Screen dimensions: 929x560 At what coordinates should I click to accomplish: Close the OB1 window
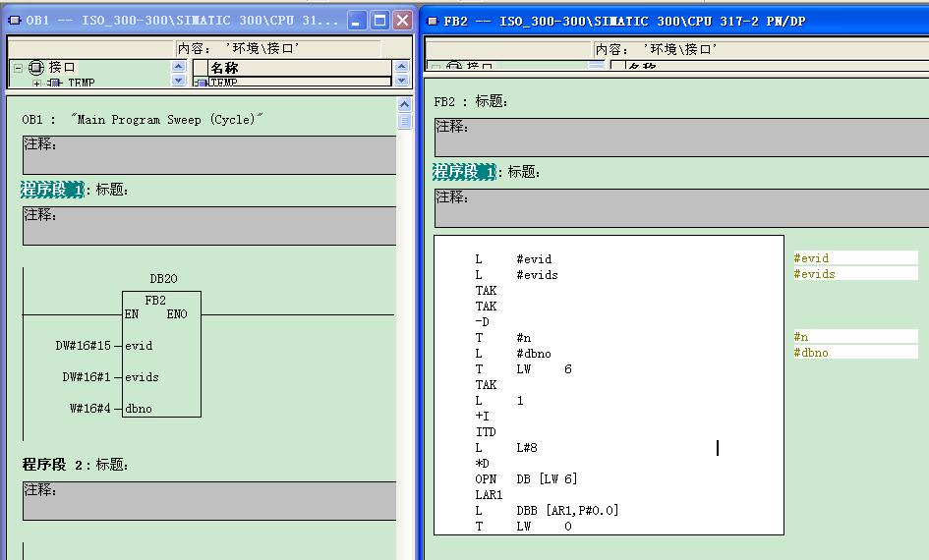pos(402,21)
